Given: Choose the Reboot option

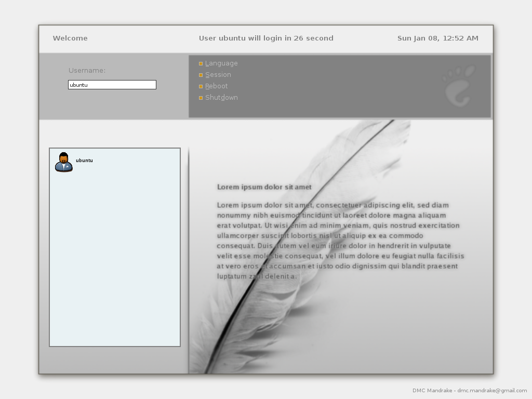Looking at the screenshot, I should click(x=217, y=86).
